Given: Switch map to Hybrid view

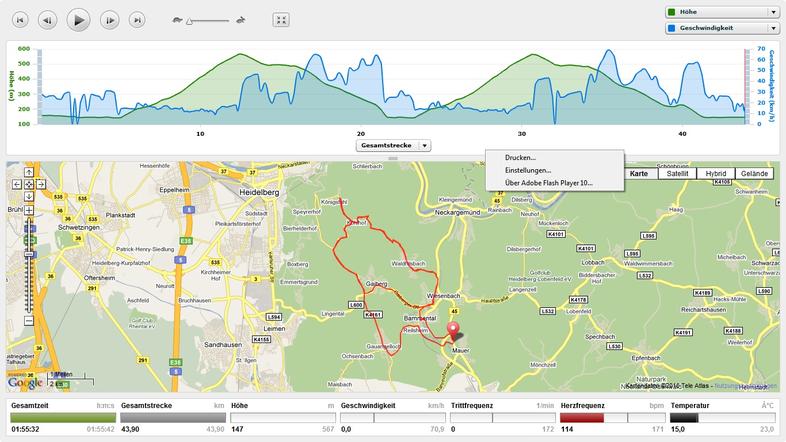Looking at the screenshot, I should [716, 173].
